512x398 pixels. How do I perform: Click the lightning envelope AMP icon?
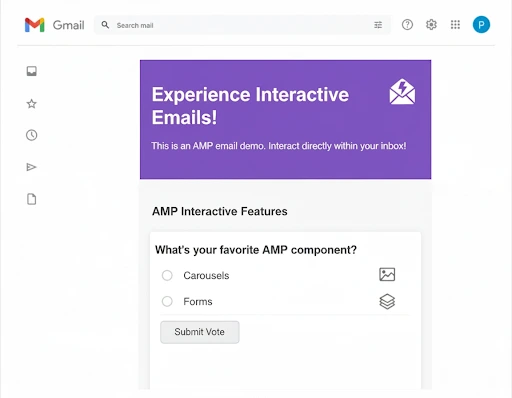point(402,92)
